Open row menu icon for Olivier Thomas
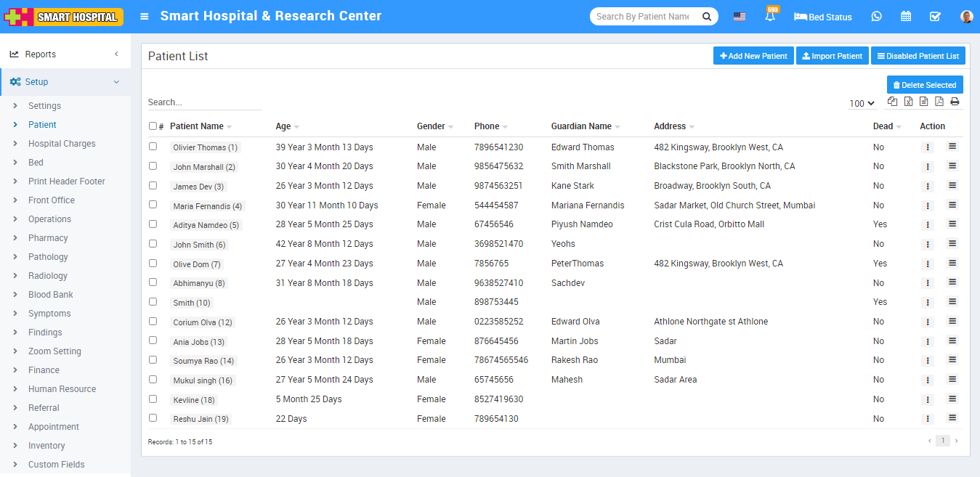Screen dimensions: 980x477 952,147
